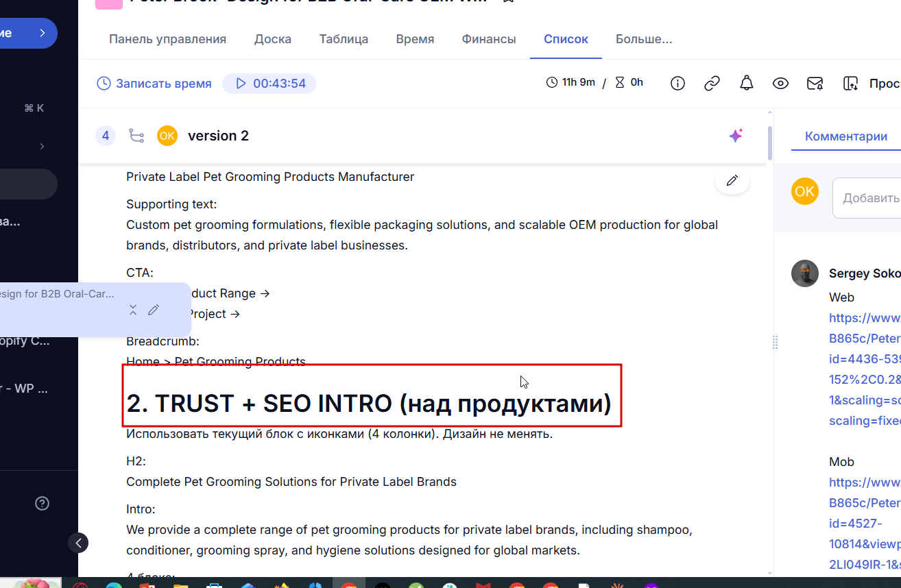Click the floating 'esign for B2B Oral-Car...' card title
The width and height of the screenshot is (901, 588).
click(x=57, y=294)
